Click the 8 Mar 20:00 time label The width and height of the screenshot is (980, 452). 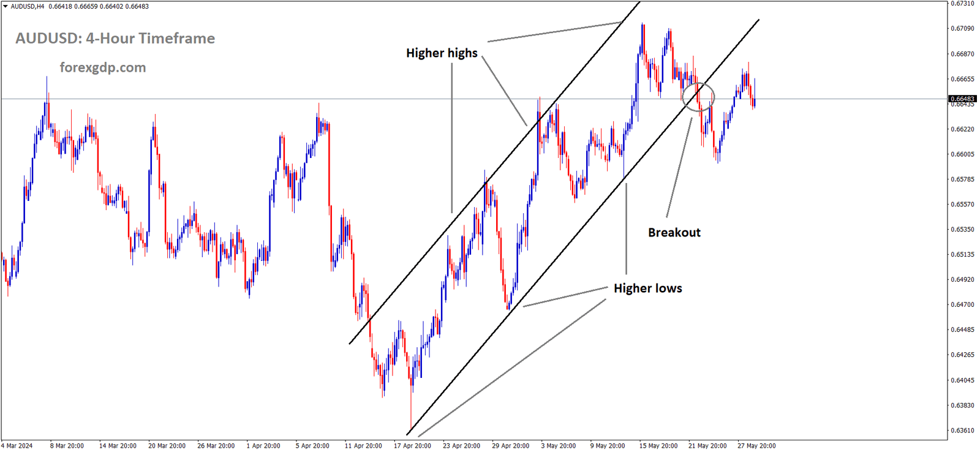click(x=67, y=446)
